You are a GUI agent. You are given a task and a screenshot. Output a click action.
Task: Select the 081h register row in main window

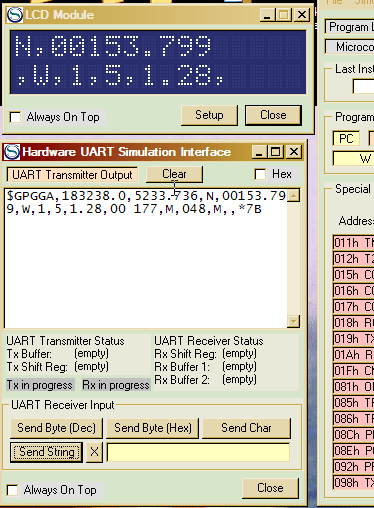click(353, 387)
